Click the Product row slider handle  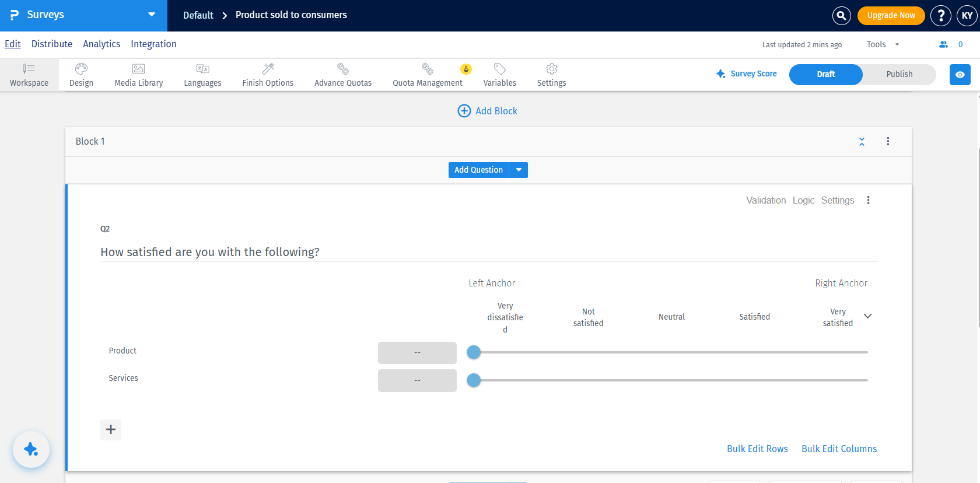pyautogui.click(x=474, y=352)
